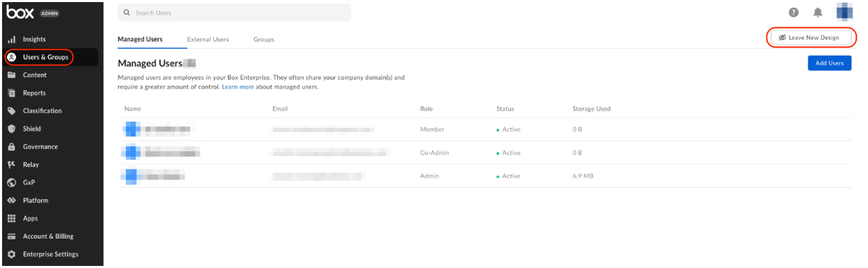Viewport: 868px width, 268px height.
Task: Click the Email column header
Action: 280,109
